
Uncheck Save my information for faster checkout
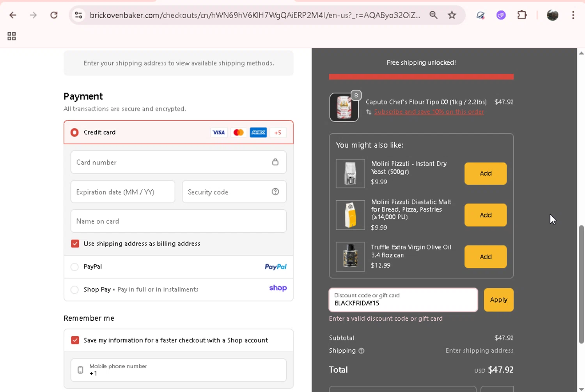coord(75,340)
